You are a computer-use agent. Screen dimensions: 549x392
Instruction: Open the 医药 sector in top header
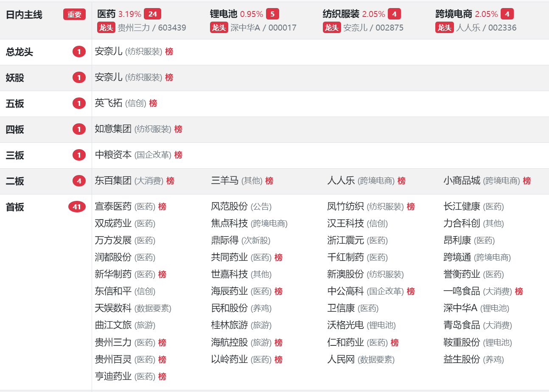106,14
